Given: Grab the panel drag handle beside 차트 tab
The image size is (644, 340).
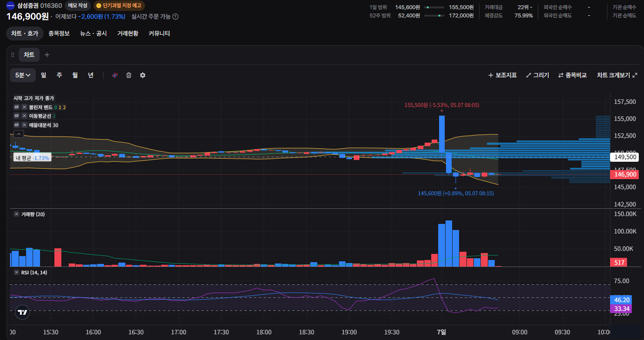Looking at the screenshot, I should pyautogui.click(x=13, y=55).
